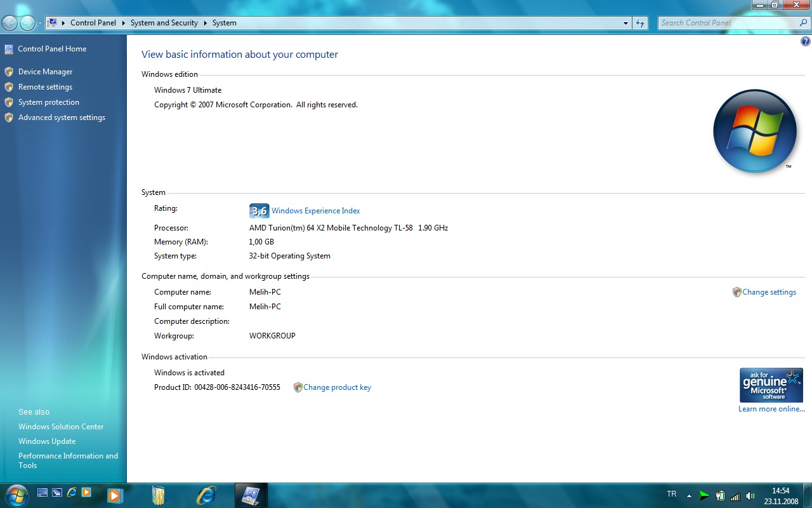Click the 1,00 GB memory value
This screenshot has height=508, width=812.
tap(261, 242)
